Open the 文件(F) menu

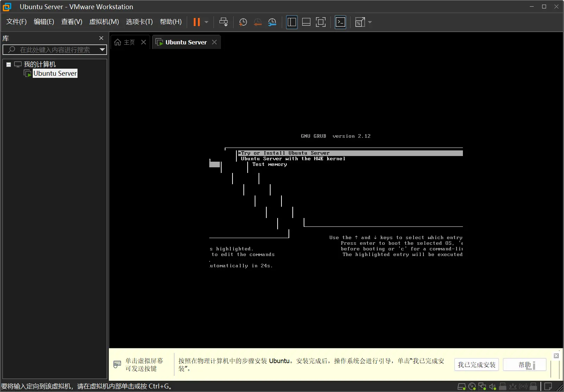point(16,22)
